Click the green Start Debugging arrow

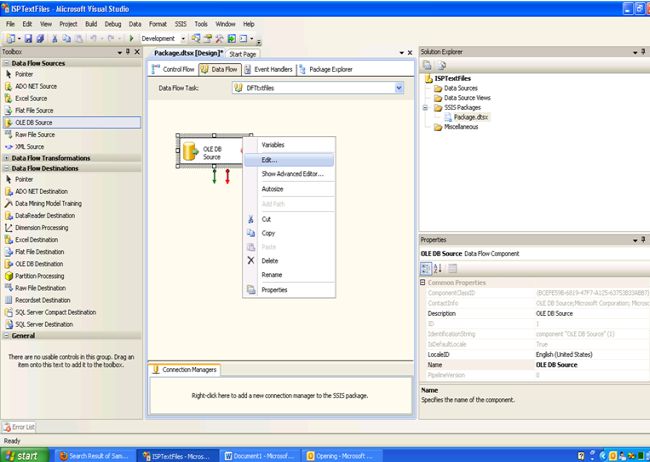[131, 39]
